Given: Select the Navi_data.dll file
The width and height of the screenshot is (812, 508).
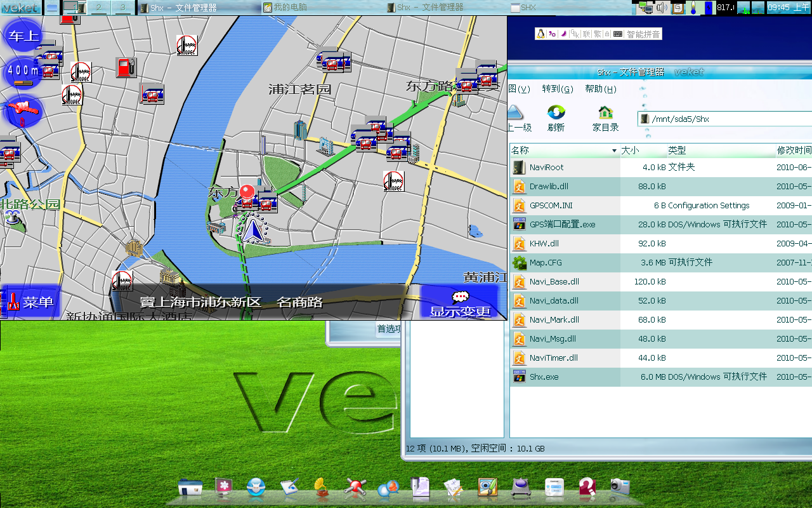Looking at the screenshot, I should coord(554,301).
